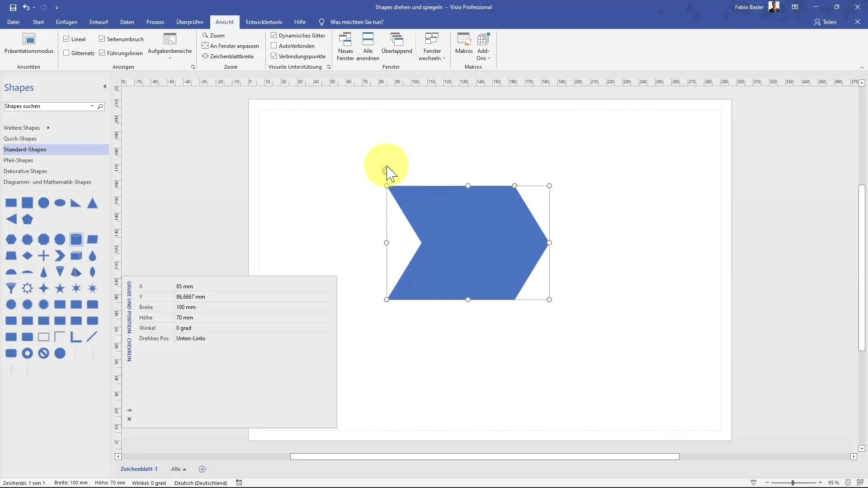Click the Teilen button
868x488 pixels.
tap(825, 22)
